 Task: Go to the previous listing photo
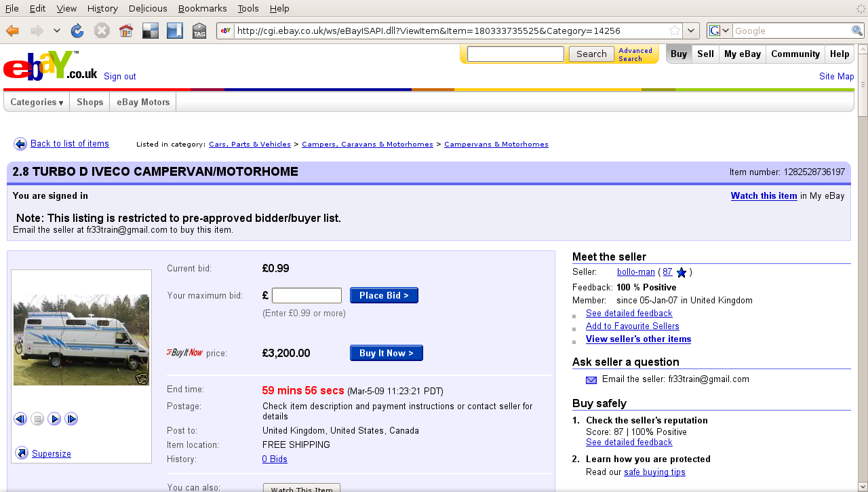coord(20,419)
